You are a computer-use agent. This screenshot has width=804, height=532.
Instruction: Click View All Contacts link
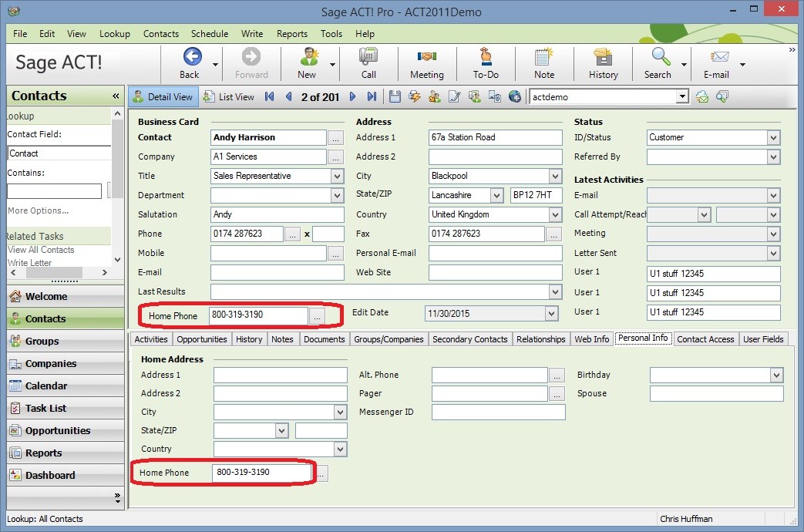[41, 250]
